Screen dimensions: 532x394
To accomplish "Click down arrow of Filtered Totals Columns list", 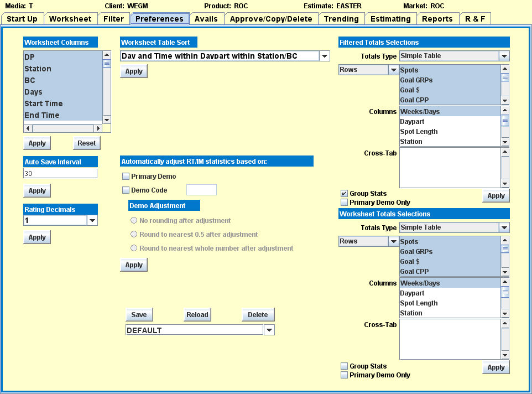I will [x=505, y=142].
